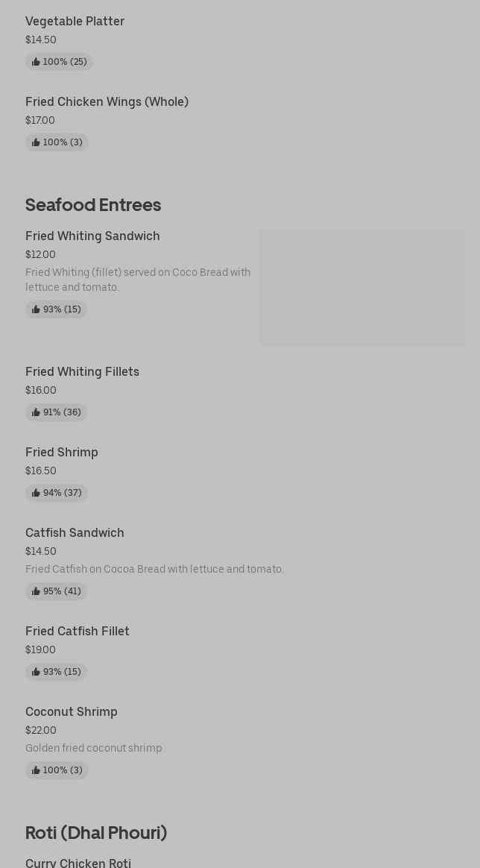Open the Fried Whiting Sandwich image placeholder

point(362,287)
